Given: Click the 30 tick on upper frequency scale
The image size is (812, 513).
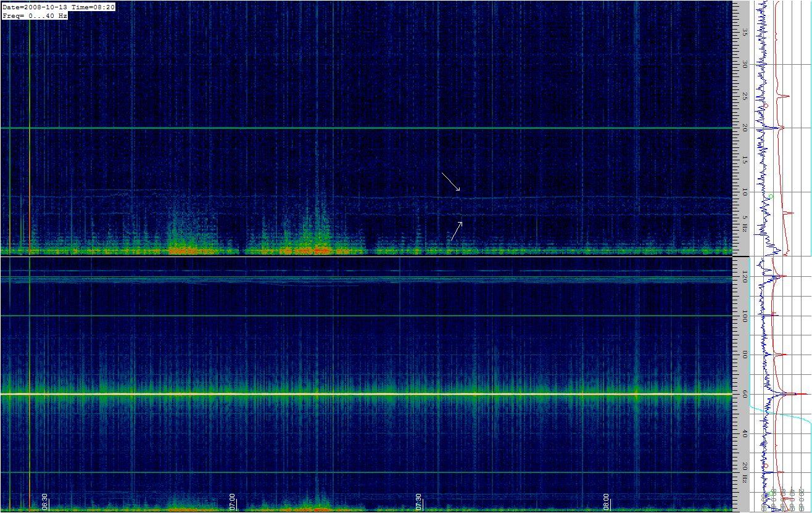Looking at the screenshot, I should coord(745,64).
